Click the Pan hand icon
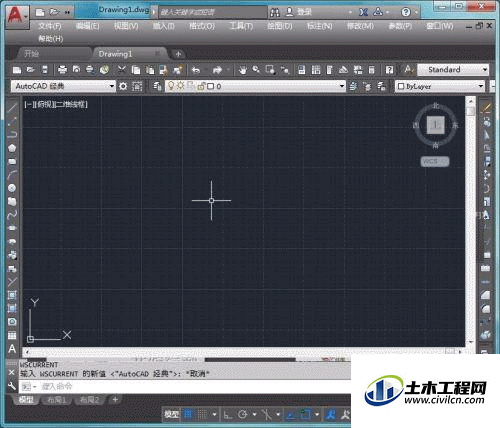This screenshot has width=500, height=428. pos(242,70)
